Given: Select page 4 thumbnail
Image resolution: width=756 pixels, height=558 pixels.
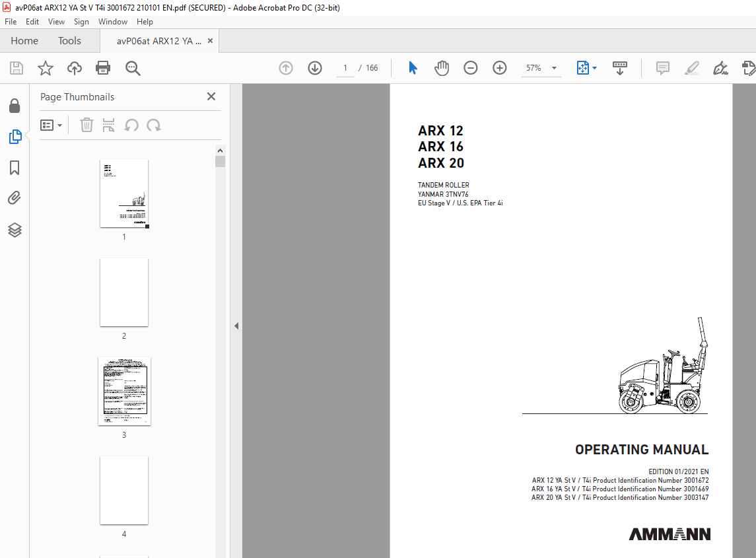Looking at the screenshot, I should tap(124, 490).
